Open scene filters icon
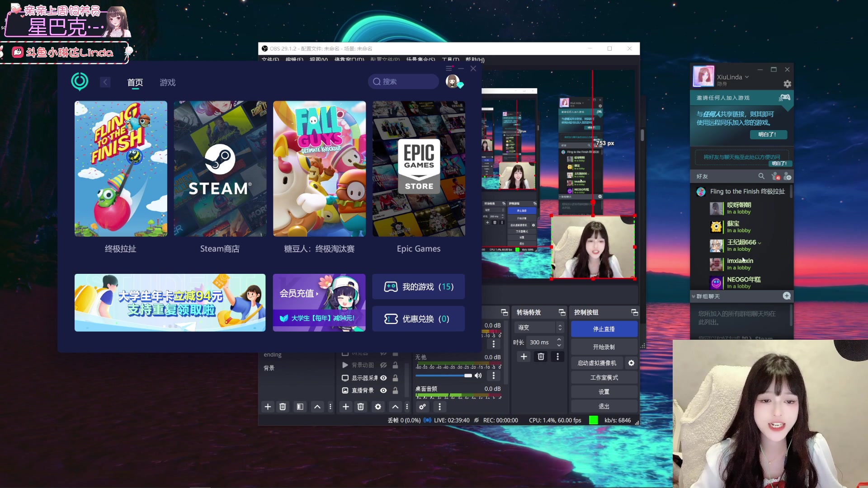This screenshot has width=868, height=488. [x=300, y=407]
